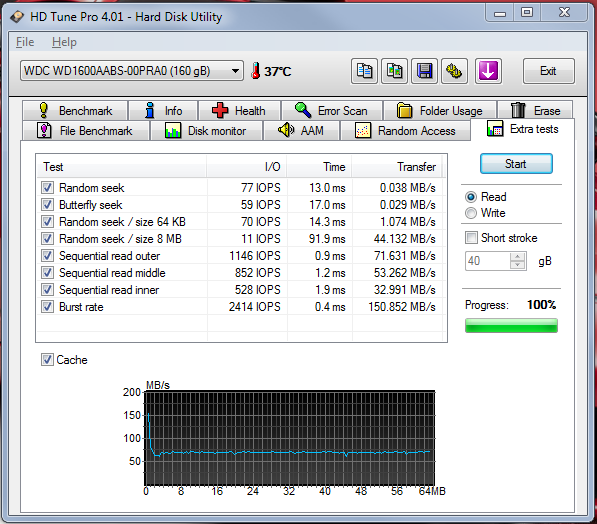Click the copy text to clipboard icon

click(x=364, y=71)
